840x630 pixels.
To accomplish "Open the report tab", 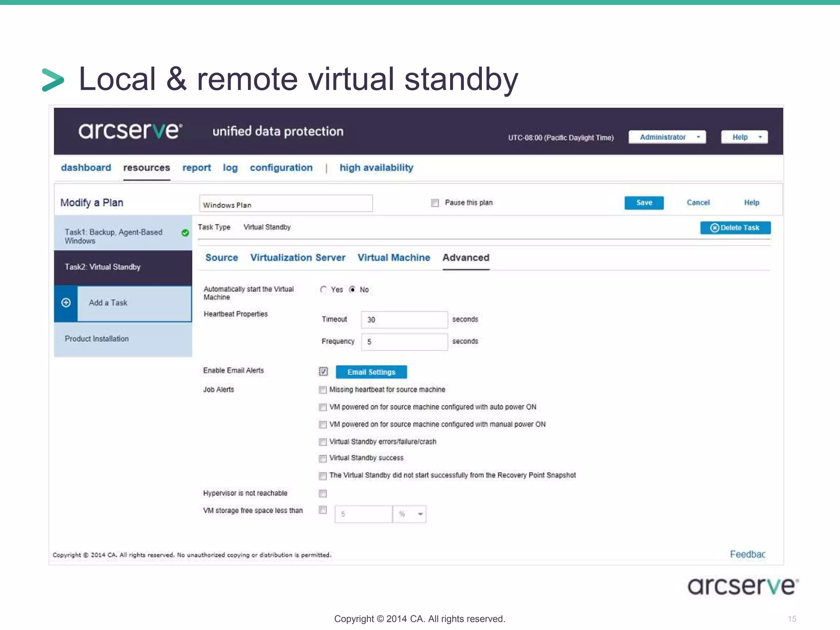I will 196,168.
